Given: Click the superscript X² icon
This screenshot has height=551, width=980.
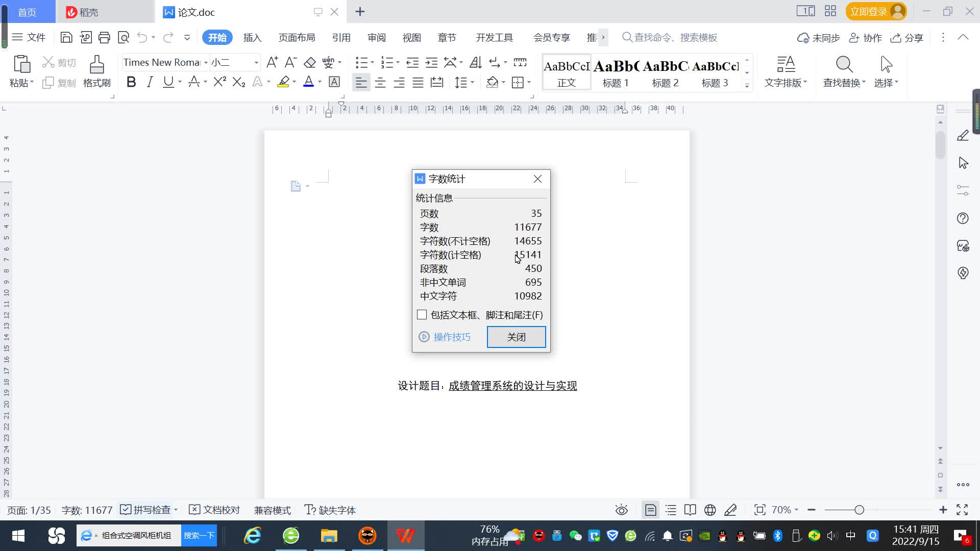Looking at the screenshot, I should click(x=219, y=82).
